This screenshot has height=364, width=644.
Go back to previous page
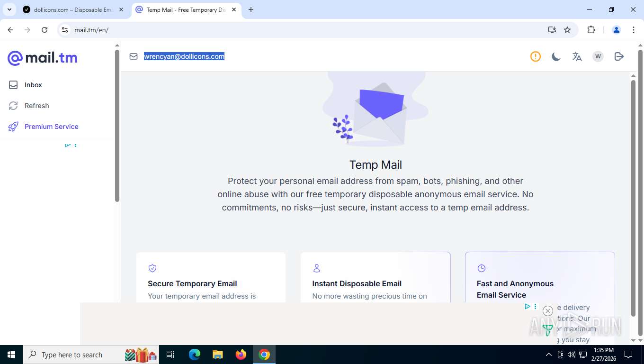point(11,30)
